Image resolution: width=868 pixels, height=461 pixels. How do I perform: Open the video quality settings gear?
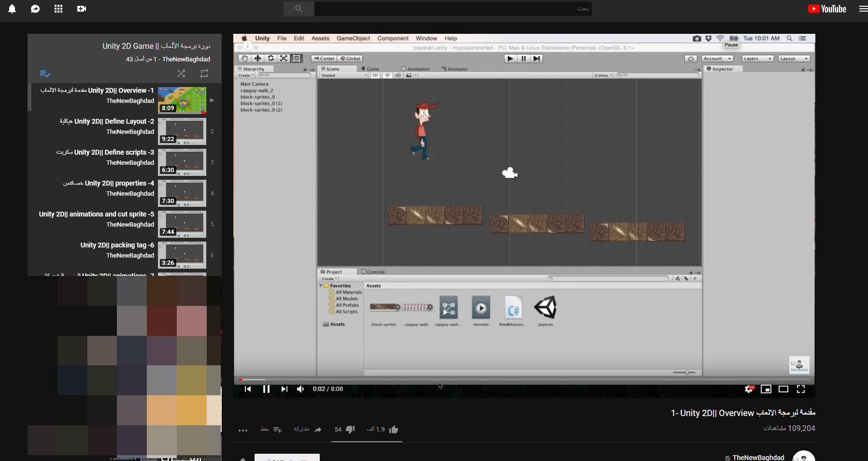(749, 389)
